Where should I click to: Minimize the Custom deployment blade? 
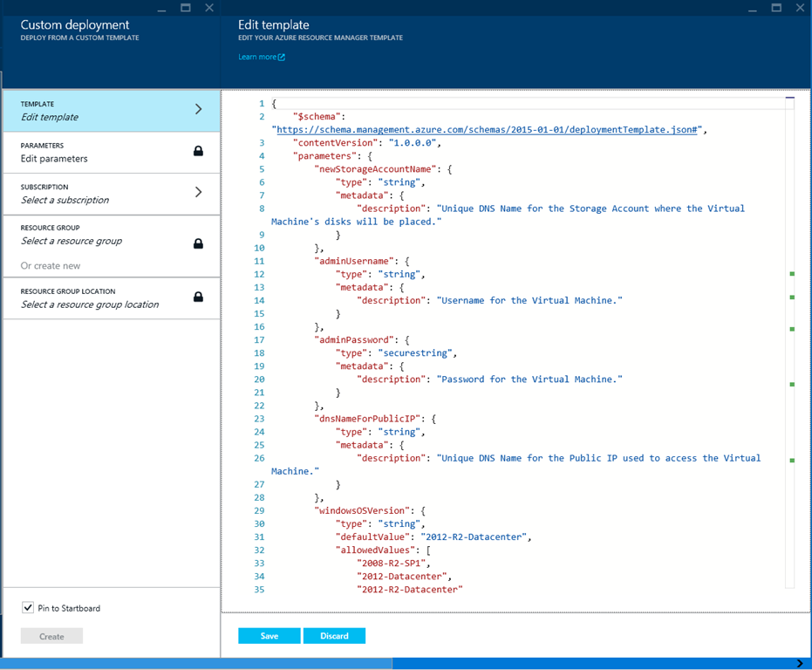[162, 8]
